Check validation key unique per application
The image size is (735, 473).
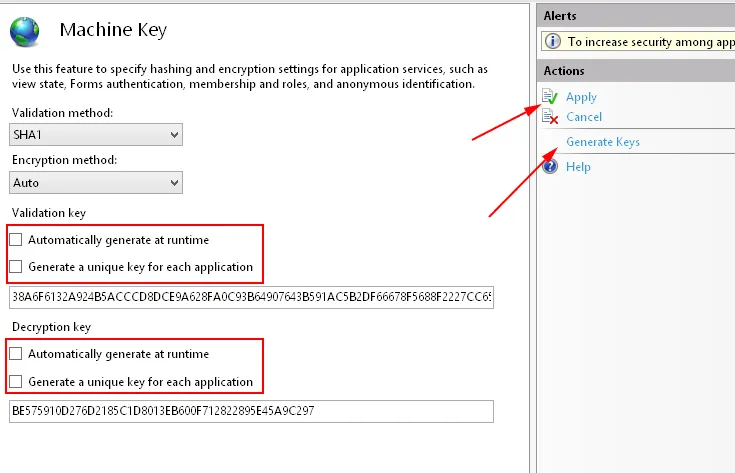coord(16,267)
